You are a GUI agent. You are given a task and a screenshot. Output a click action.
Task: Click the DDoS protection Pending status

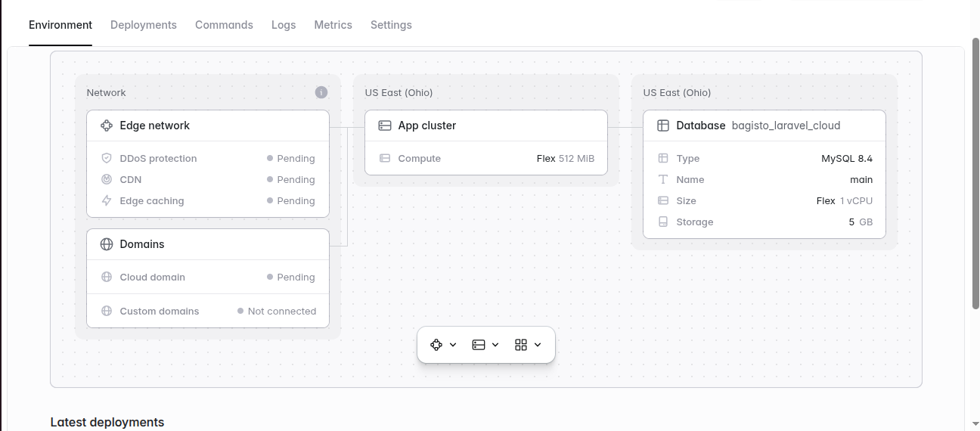(291, 159)
